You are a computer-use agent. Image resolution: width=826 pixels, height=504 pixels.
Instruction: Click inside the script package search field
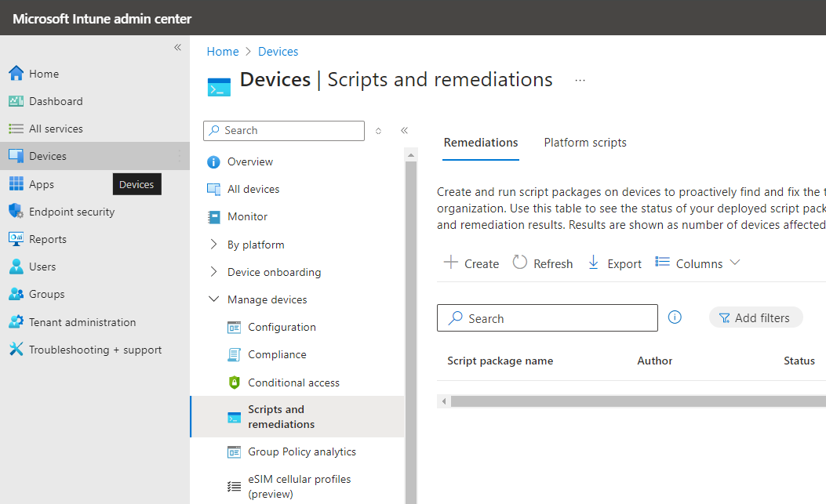(547, 317)
